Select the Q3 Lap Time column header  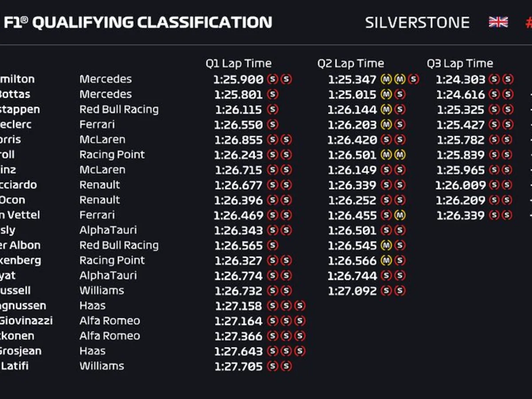[x=460, y=63]
